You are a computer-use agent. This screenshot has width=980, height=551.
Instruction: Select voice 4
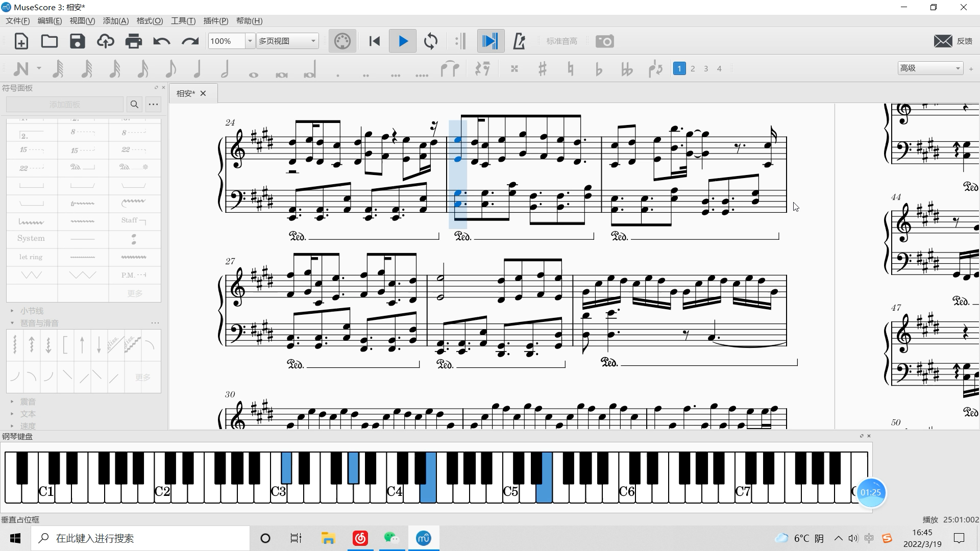click(719, 68)
